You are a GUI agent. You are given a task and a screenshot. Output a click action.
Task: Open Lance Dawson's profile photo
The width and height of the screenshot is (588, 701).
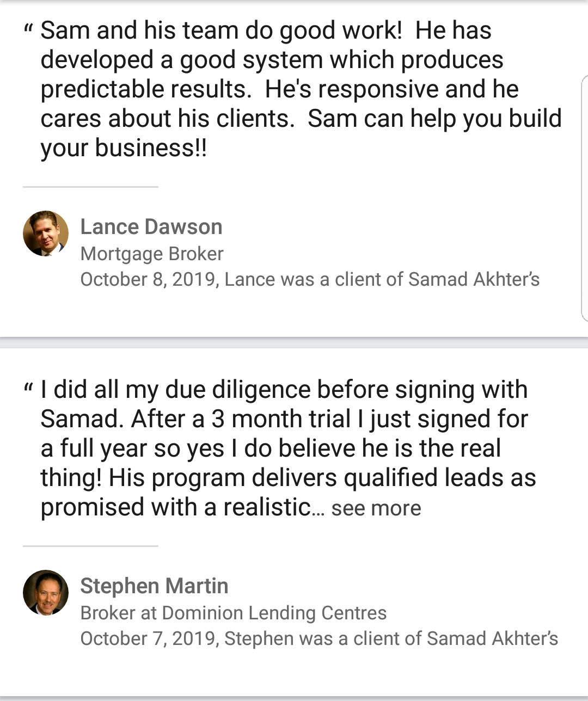pos(46,233)
